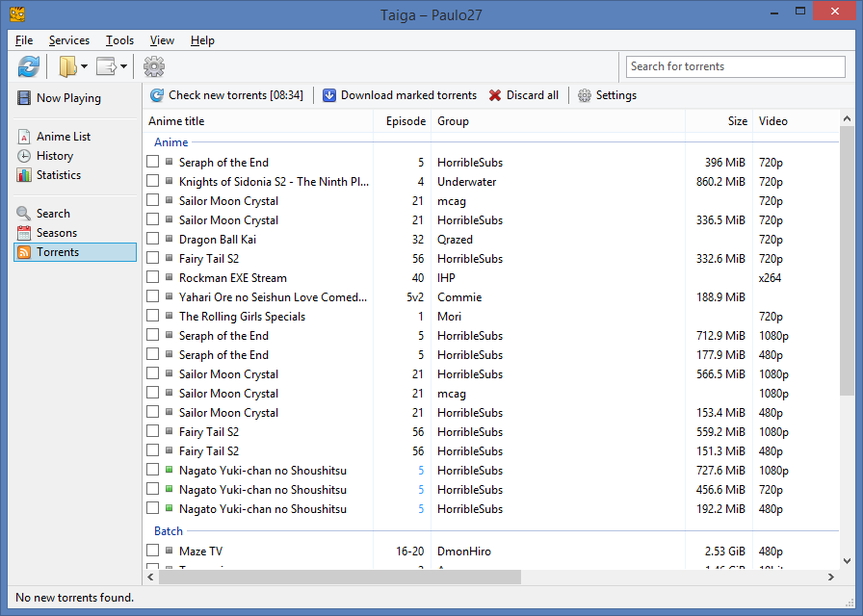Open the export dropdown arrow
Image resolution: width=863 pixels, height=616 pixels.
point(124,66)
